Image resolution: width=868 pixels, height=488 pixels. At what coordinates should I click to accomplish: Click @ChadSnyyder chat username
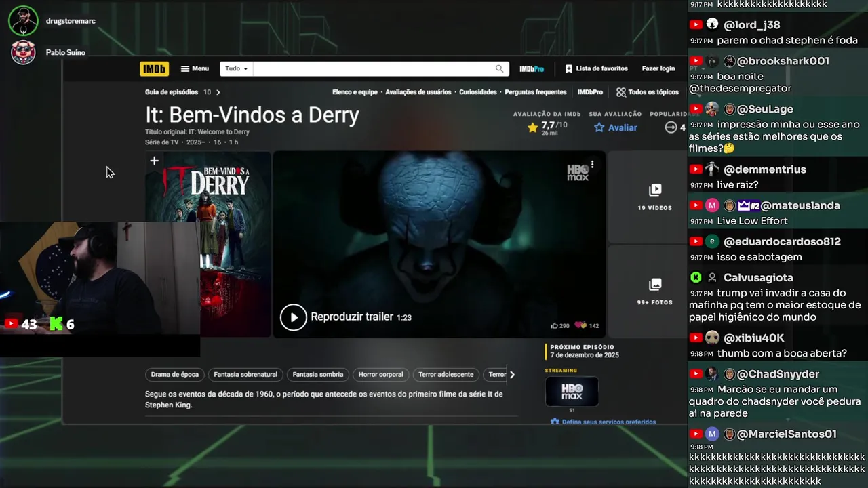[778, 374]
